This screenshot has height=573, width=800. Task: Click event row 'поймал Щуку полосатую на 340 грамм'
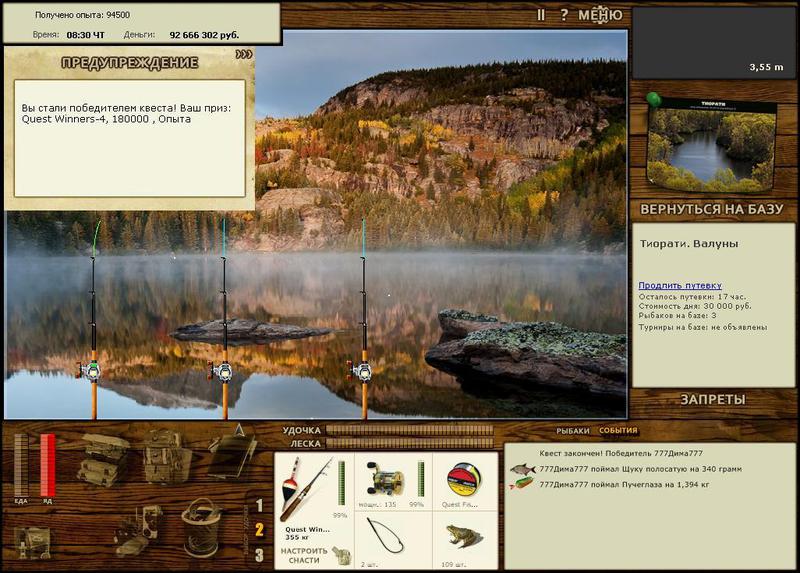coord(641,469)
